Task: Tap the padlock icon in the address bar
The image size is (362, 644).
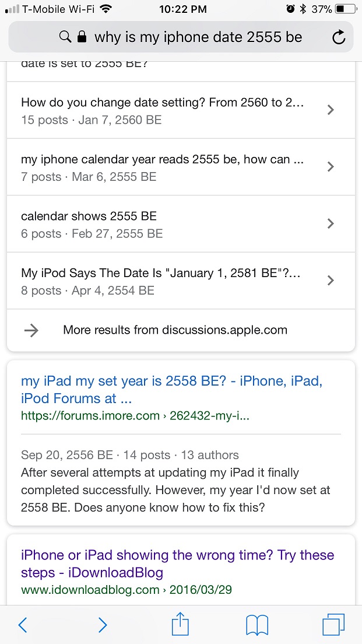Action: click(x=82, y=37)
